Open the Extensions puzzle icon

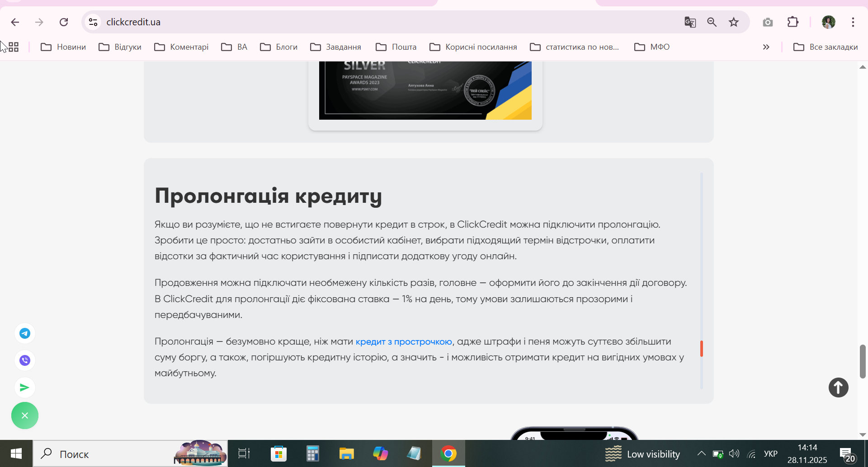tap(793, 22)
